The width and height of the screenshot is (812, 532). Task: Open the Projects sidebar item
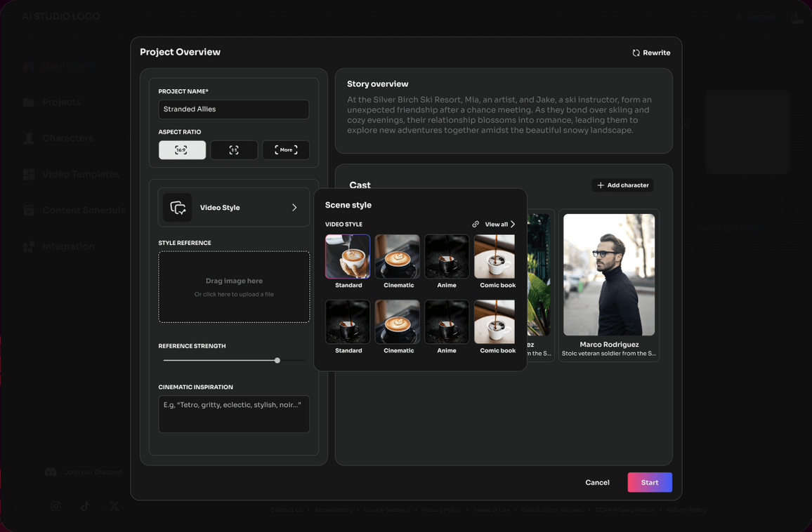[x=61, y=102]
